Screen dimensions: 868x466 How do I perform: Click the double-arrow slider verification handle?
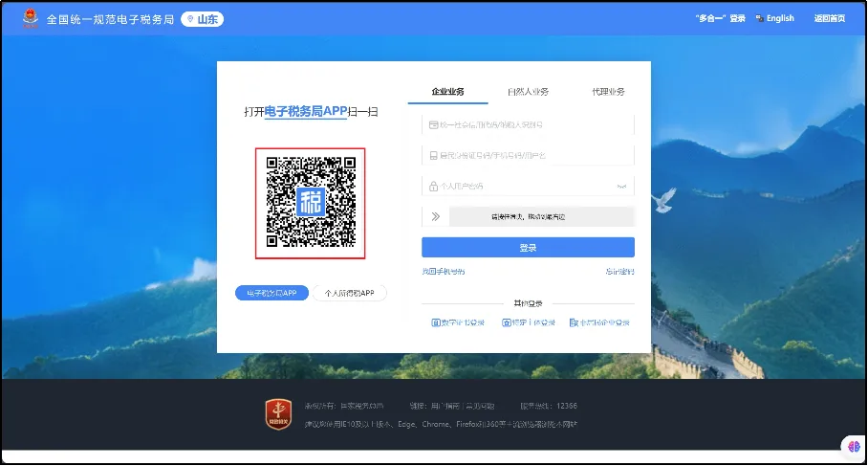(x=436, y=216)
